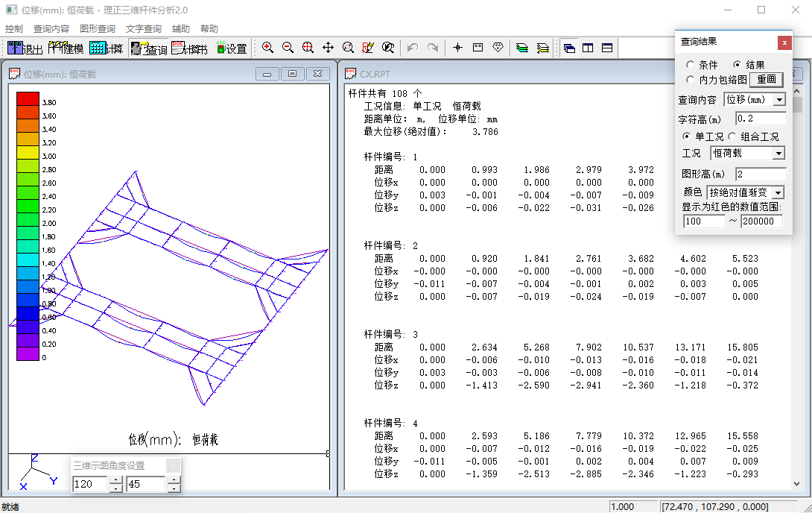The image size is (812, 513).
Task: Select the 查询 (query) toolbar tool
Action: pos(149,48)
